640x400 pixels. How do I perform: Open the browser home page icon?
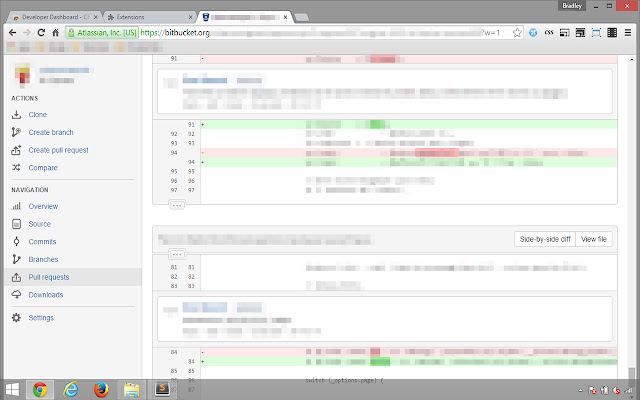(56, 33)
